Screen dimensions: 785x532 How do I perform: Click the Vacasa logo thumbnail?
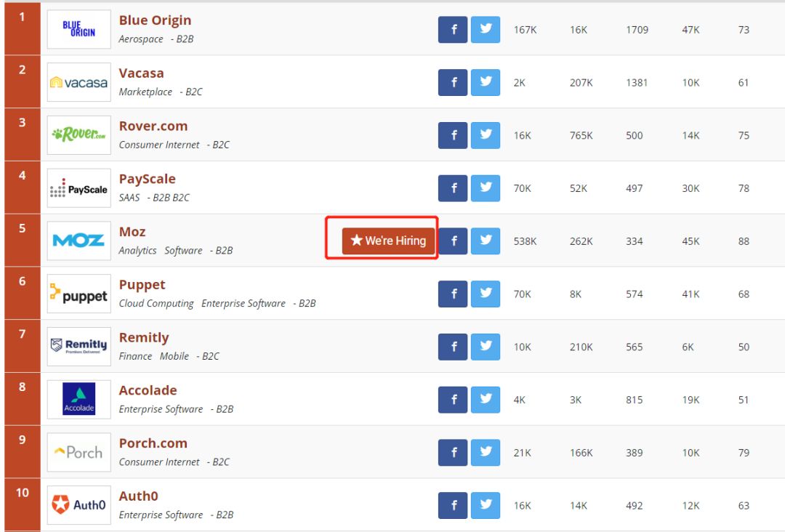[79, 82]
